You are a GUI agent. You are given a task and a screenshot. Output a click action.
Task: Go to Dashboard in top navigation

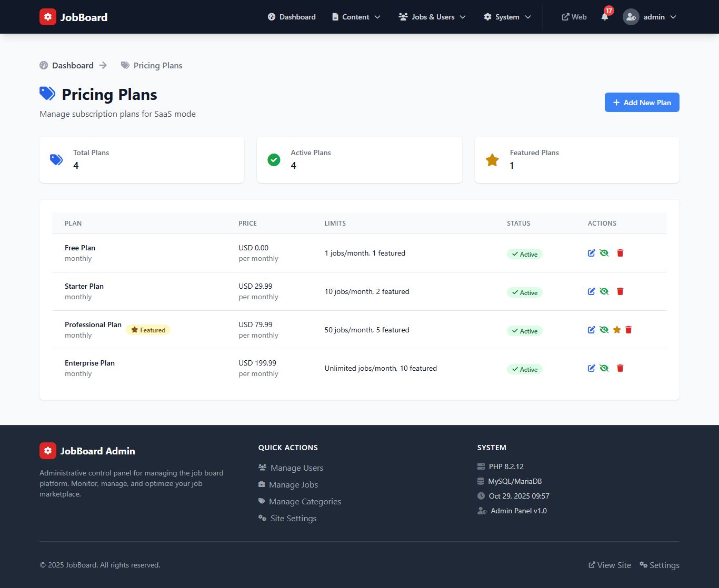click(x=292, y=17)
